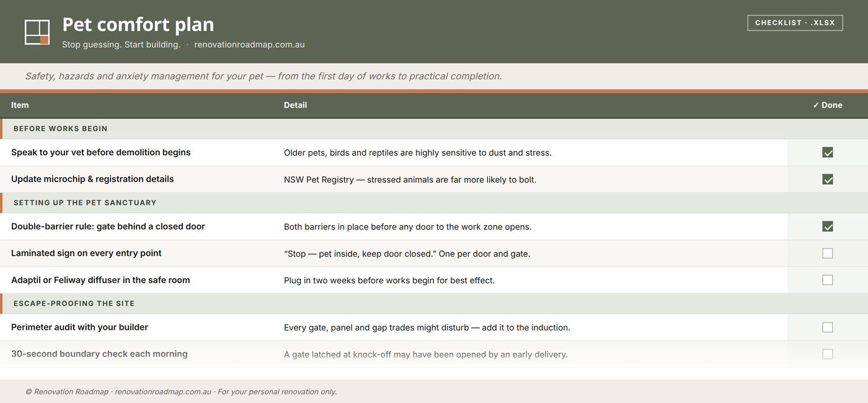Viewport: 868px width, 403px height.
Task: Uncheck 'Speak to your vet' done checkbox
Action: click(x=828, y=153)
